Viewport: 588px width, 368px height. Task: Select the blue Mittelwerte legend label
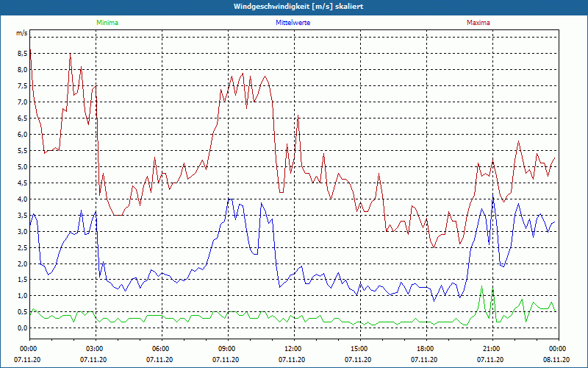[293, 23]
